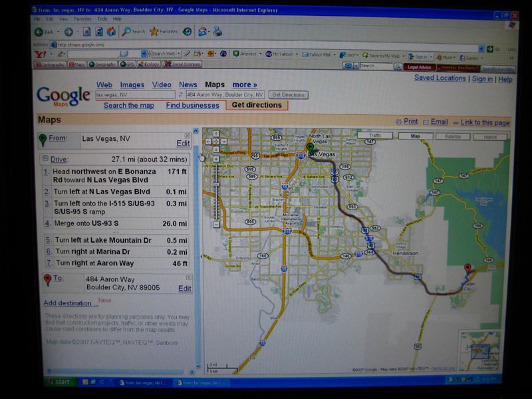Pan the map left with arrow button
532x399 pixels.
pos(208,142)
